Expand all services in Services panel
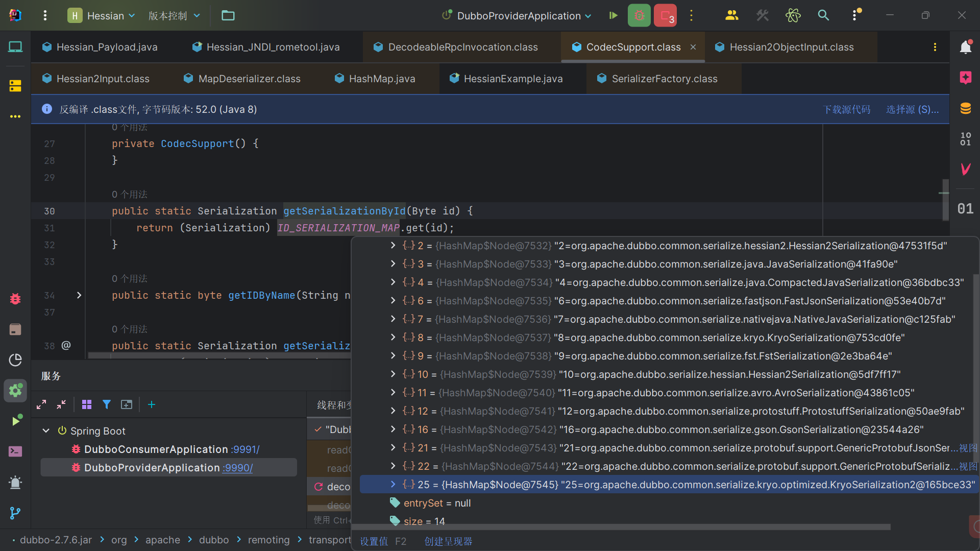 pyautogui.click(x=41, y=404)
